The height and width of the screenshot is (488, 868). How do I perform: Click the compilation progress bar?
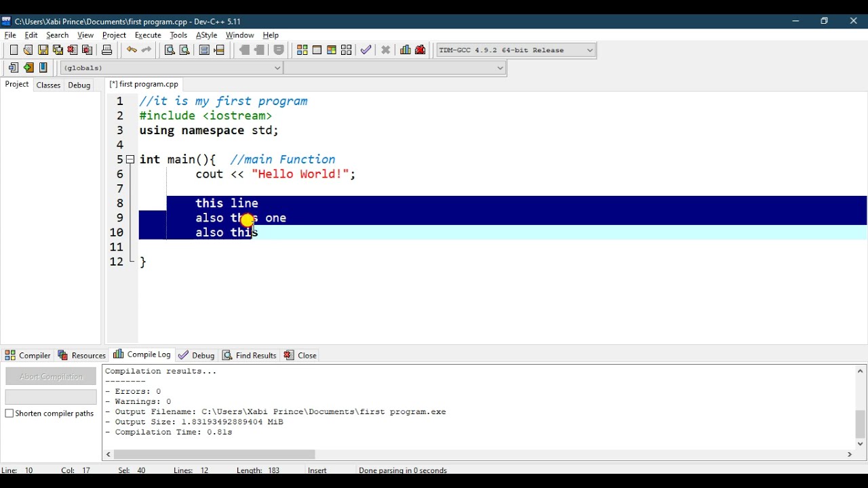tap(51, 397)
